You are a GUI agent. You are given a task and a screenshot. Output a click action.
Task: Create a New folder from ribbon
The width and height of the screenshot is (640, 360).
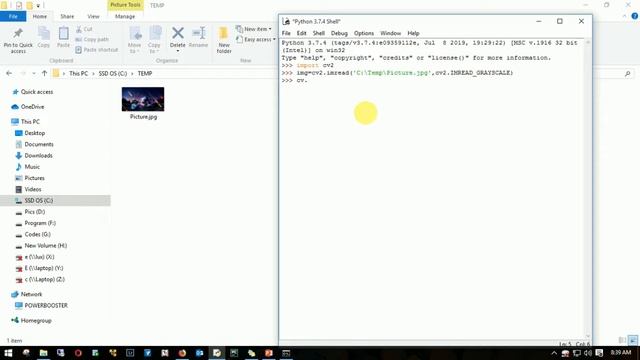click(224, 40)
